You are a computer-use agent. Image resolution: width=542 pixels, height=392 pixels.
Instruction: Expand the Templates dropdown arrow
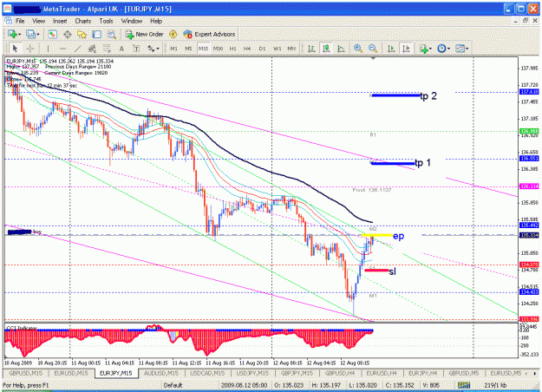[467, 49]
